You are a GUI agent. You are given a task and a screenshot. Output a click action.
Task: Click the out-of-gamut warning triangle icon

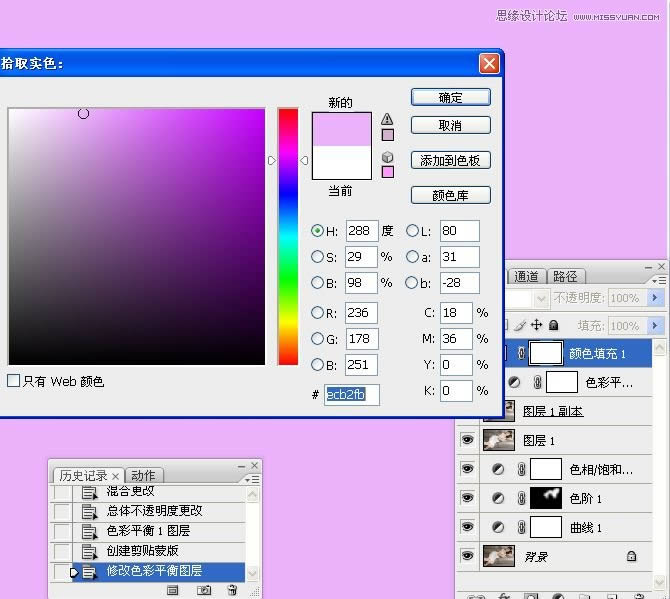[x=387, y=119]
